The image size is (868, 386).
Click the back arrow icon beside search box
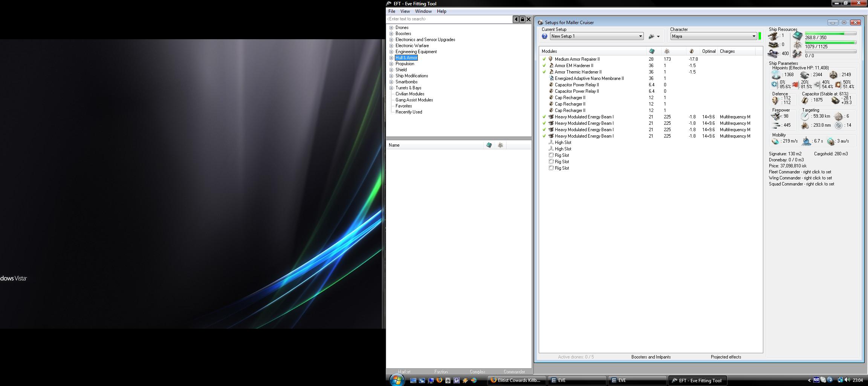pos(516,19)
